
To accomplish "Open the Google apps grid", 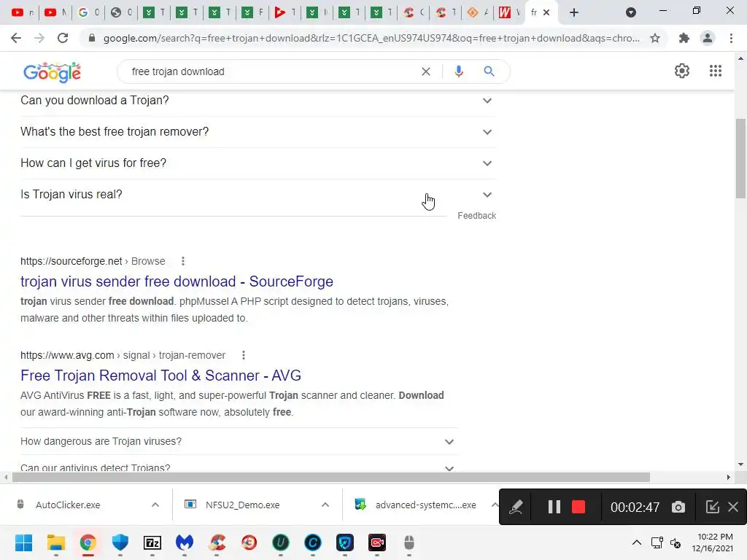I will click(715, 71).
